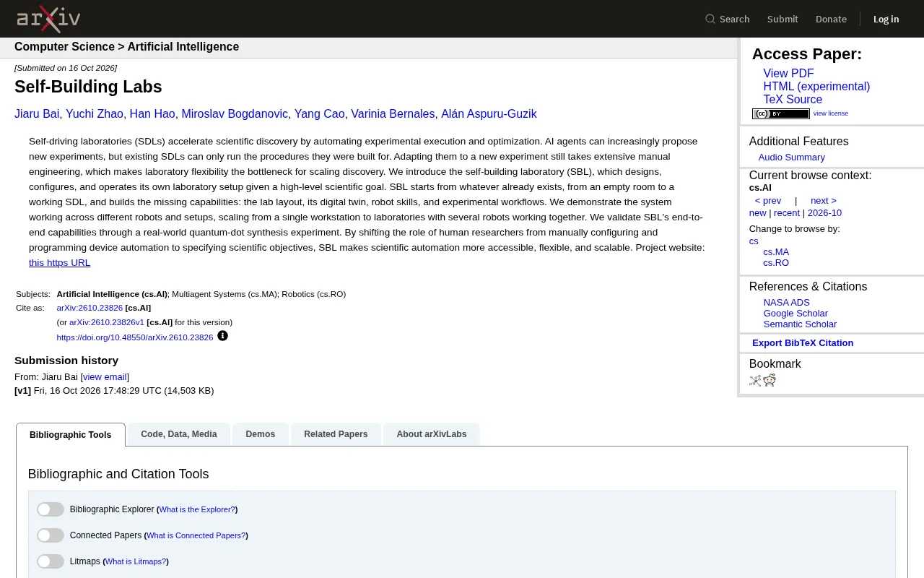The height and width of the screenshot is (578, 924).
Task: Switch to the Bibliographic Tools tab
Action: 71,435
